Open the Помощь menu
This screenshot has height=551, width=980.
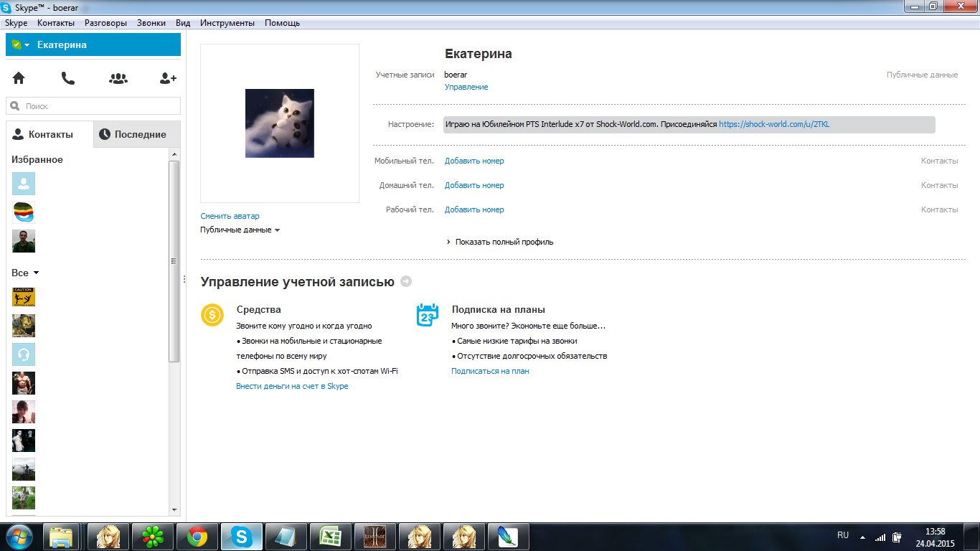click(282, 23)
